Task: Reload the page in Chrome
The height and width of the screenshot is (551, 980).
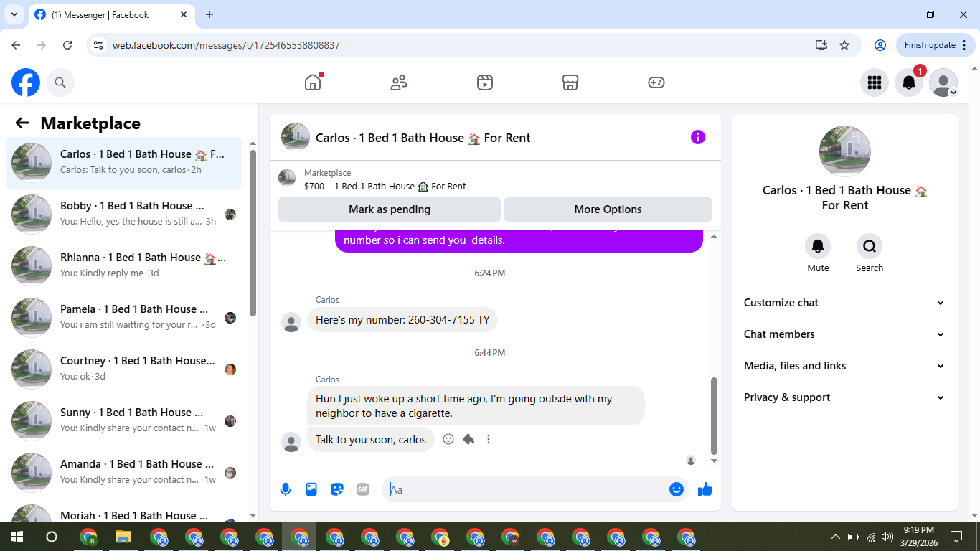Action: [x=67, y=45]
